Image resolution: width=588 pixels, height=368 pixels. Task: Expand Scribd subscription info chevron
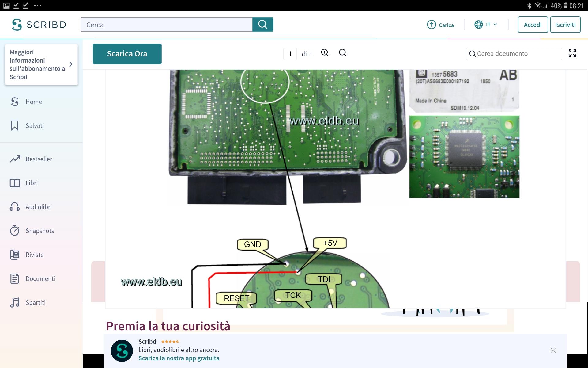[71, 64]
